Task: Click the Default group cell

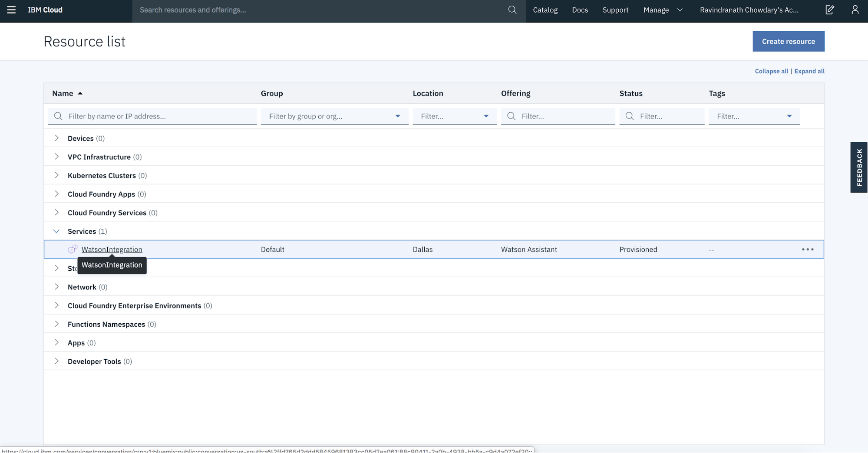Action: (272, 249)
